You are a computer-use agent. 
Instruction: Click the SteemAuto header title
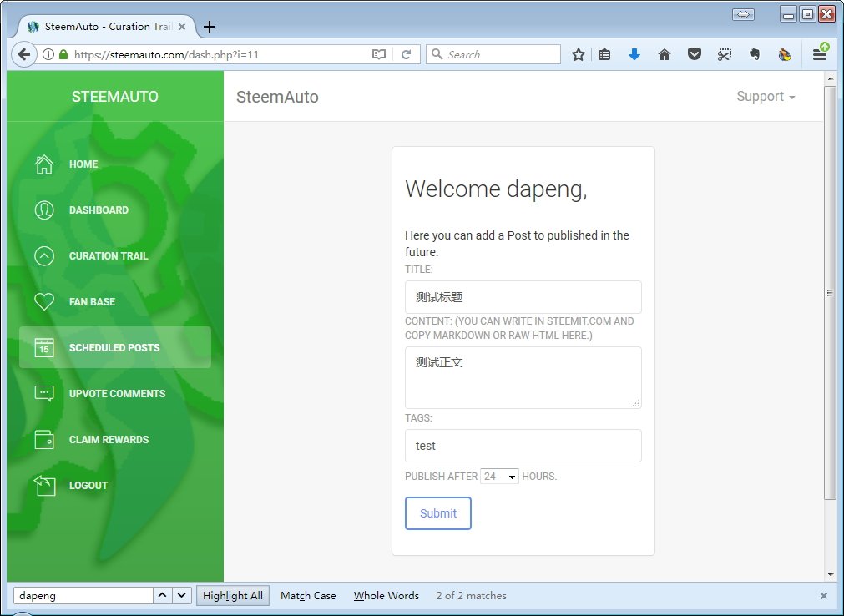pyautogui.click(x=277, y=97)
